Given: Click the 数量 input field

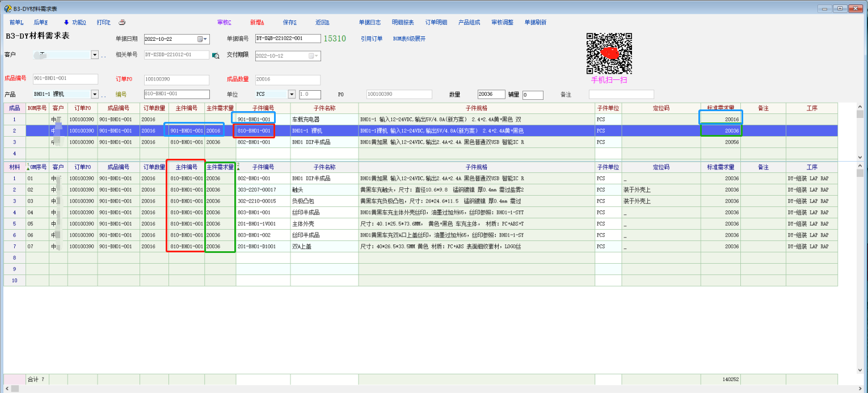Looking at the screenshot, I should tap(491, 95).
